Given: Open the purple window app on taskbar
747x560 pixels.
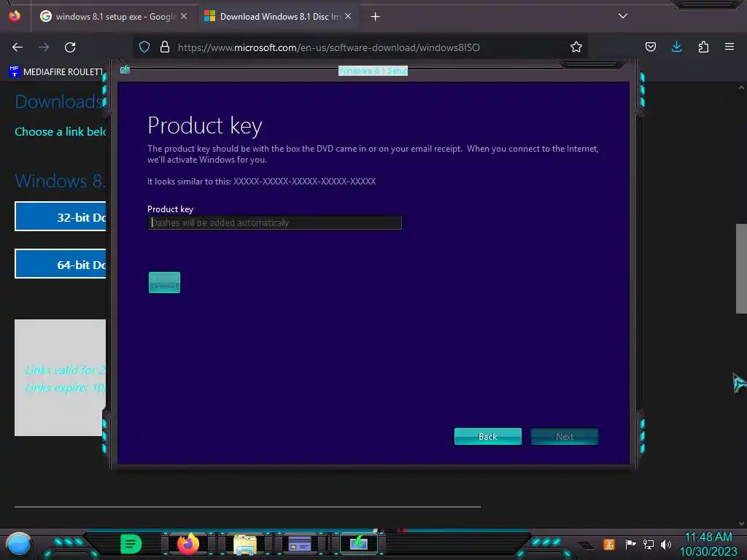Looking at the screenshot, I should (x=300, y=544).
